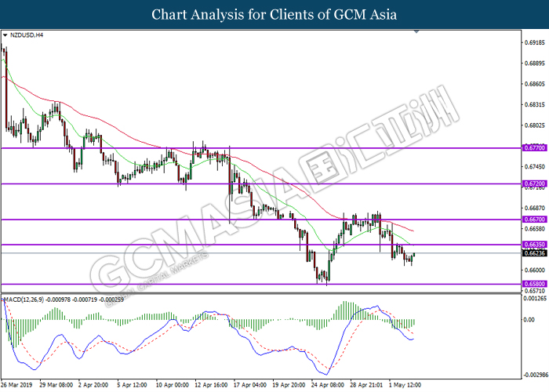
Task: Click the 1 May 12:00 time label
Action: coord(405,385)
